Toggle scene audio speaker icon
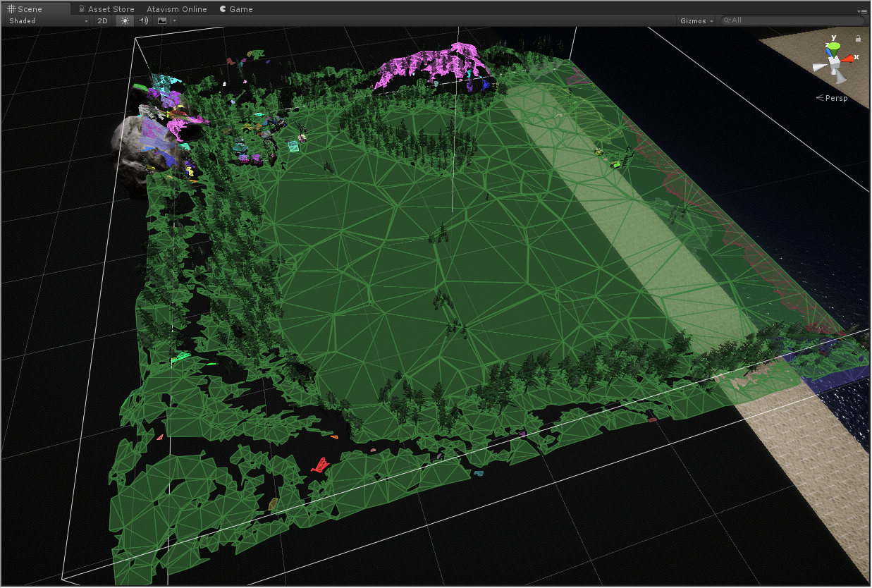This screenshot has height=588, width=872. [x=143, y=20]
